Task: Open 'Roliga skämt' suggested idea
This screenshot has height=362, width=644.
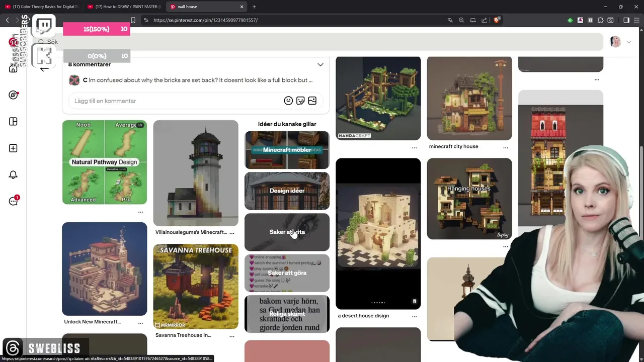Action: (x=287, y=314)
